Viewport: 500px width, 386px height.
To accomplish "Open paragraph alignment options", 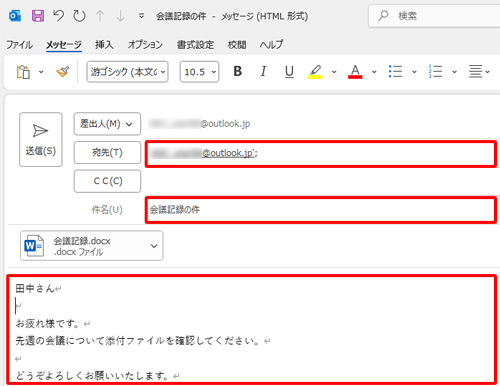I will pyautogui.click(x=479, y=72).
